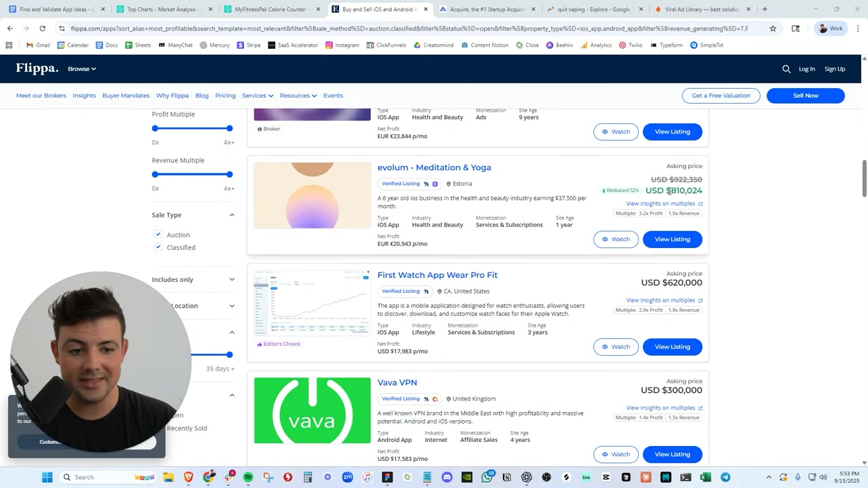Image resolution: width=868 pixels, height=488 pixels.
Task: Watch the First Watch App Wear Pro Fit listing
Action: tap(615, 347)
